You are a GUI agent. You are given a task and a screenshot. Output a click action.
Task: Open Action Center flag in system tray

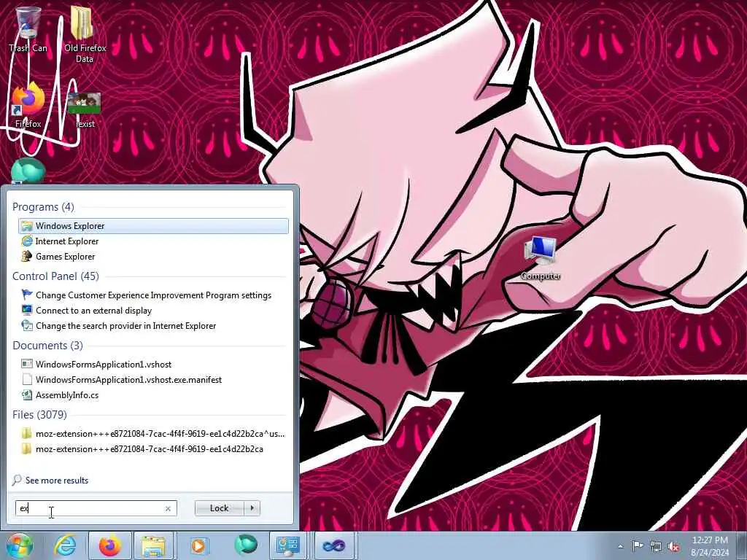(x=638, y=546)
